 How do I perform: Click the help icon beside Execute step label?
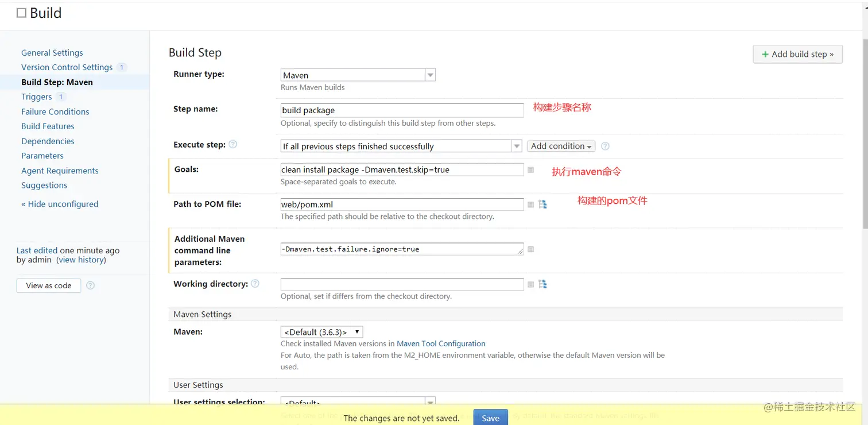pos(233,145)
